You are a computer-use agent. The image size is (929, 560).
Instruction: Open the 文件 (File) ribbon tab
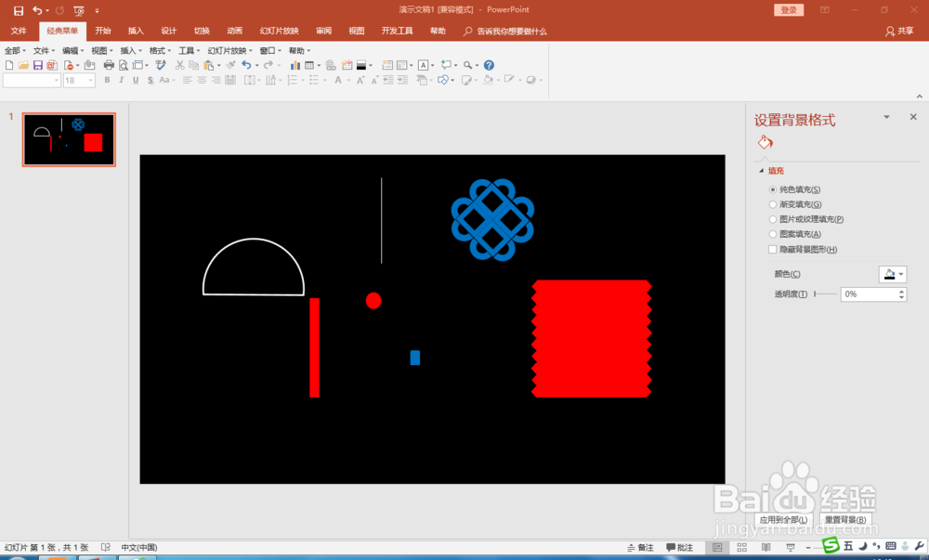coord(19,31)
